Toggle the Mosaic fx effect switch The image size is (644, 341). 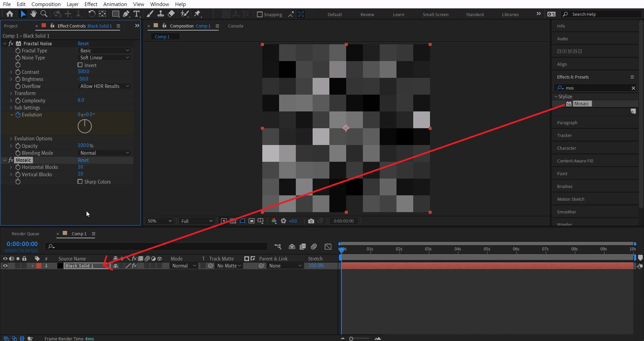pyautogui.click(x=11, y=160)
